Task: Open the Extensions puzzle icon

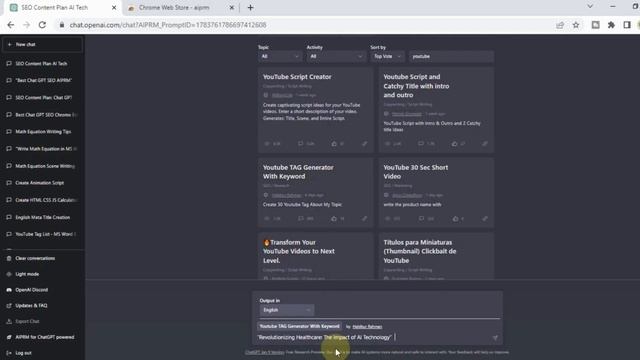Action: click(x=611, y=25)
